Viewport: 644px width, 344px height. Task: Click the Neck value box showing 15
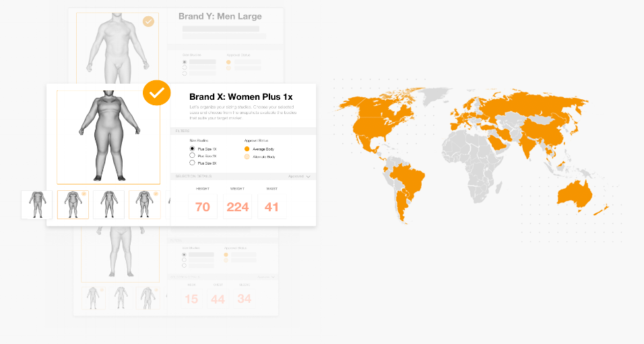tap(191, 299)
